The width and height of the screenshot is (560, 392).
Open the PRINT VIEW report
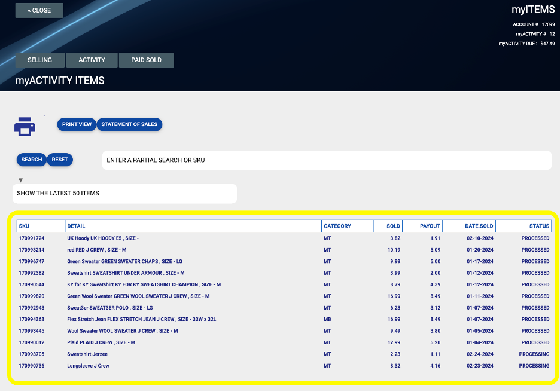click(x=77, y=124)
